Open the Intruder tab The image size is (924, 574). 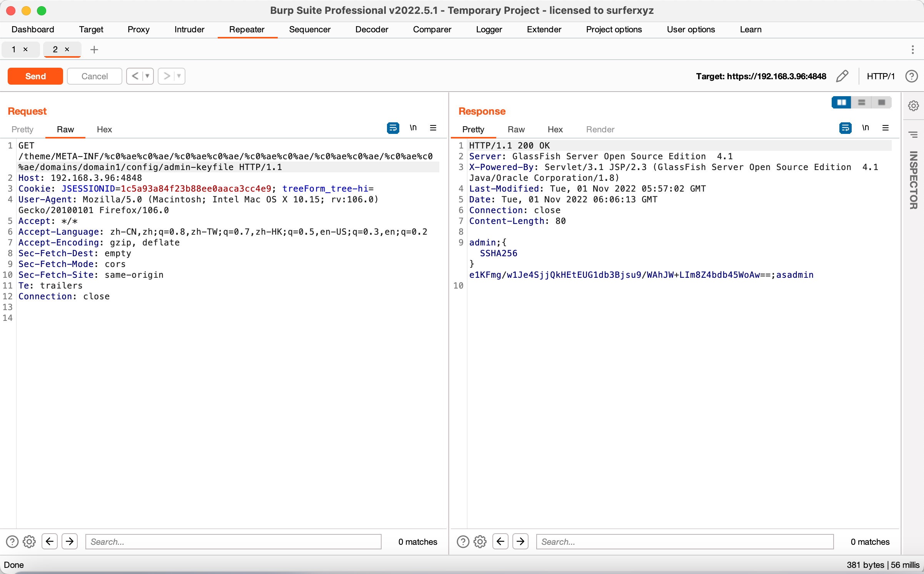pyautogui.click(x=189, y=30)
